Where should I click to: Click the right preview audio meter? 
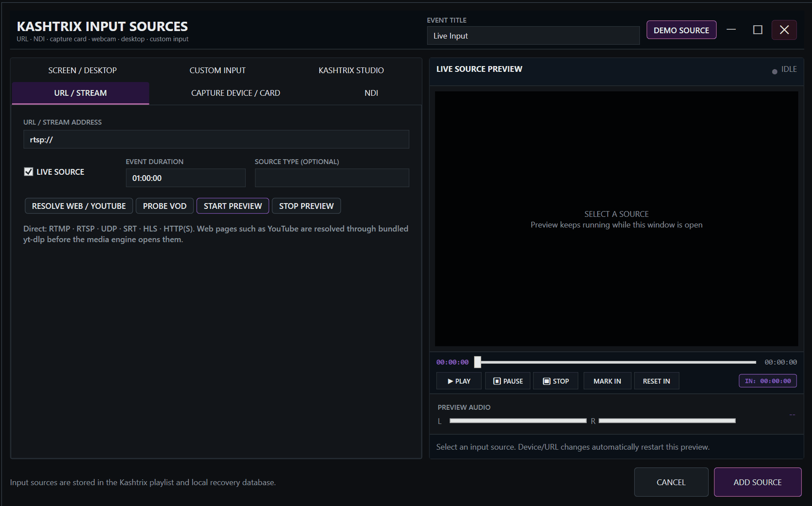[x=667, y=420]
